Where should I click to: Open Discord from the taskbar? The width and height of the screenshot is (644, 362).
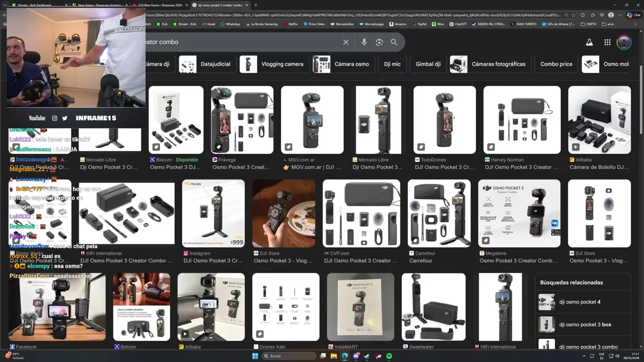356,356
